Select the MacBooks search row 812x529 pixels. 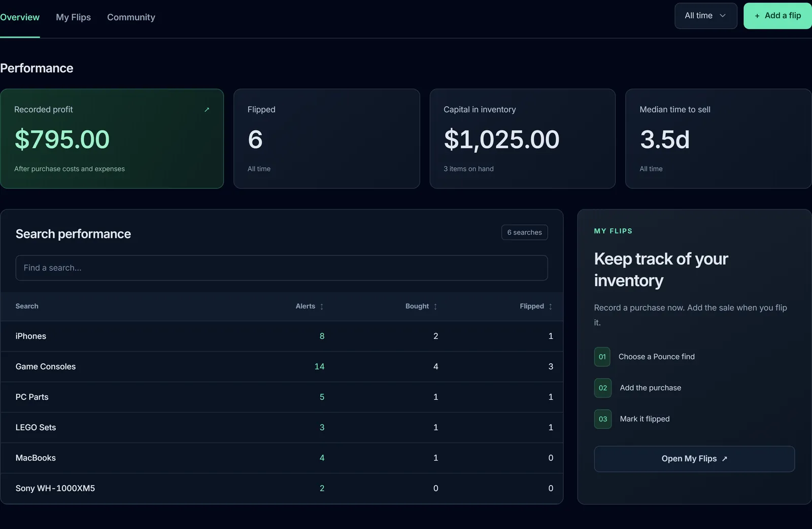(x=282, y=458)
